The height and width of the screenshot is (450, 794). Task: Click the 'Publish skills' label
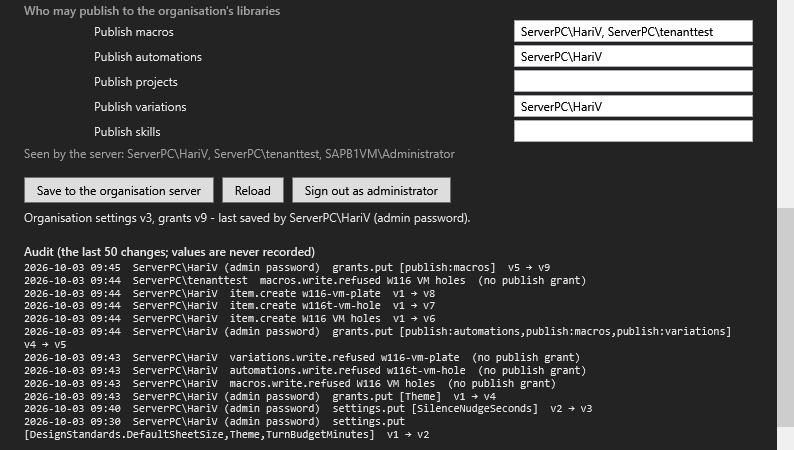(127, 132)
